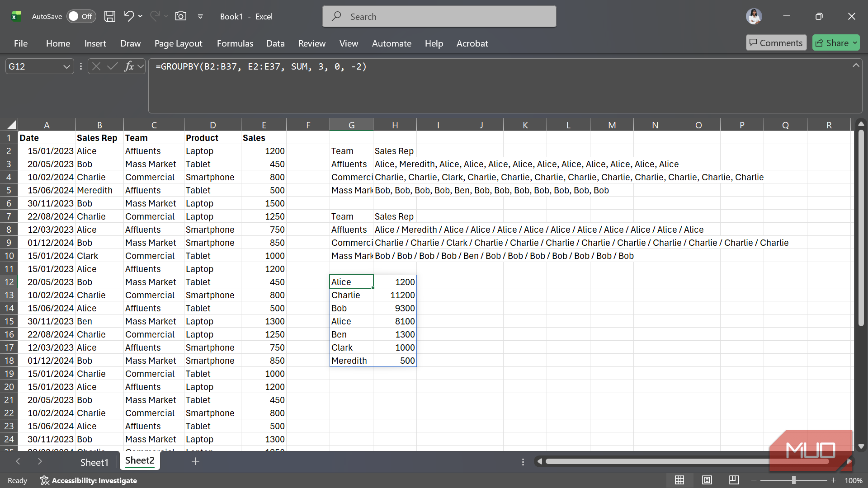
Task: Click the Comments button
Action: coord(776,43)
